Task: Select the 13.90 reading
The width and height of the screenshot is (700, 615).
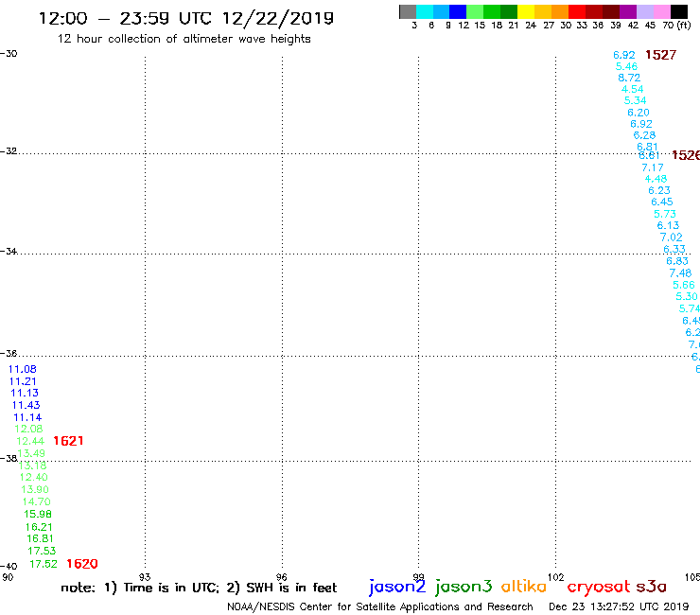Action: 35,489
